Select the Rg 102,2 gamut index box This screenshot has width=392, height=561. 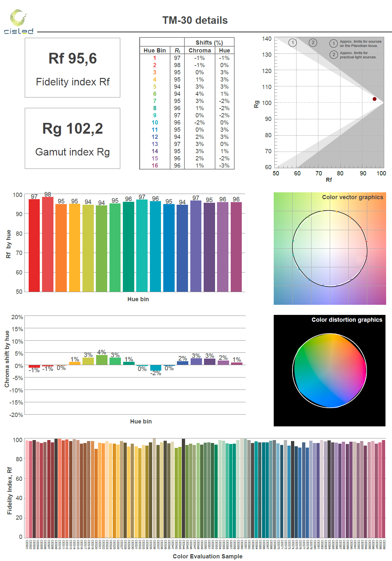(72, 138)
